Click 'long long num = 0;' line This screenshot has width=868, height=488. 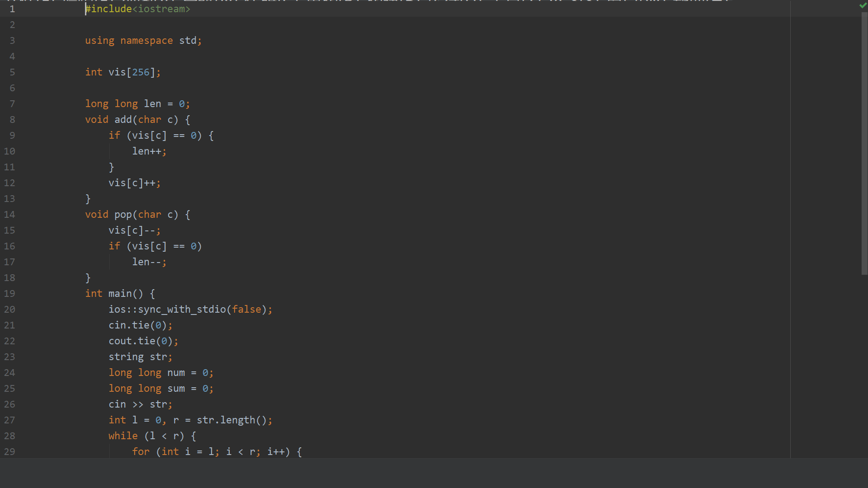(161, 373)
